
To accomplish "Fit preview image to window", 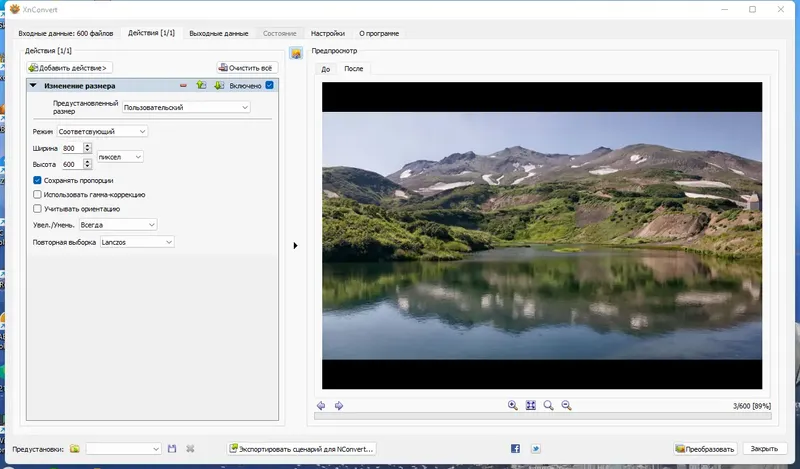I will click(x=531, y=405).
